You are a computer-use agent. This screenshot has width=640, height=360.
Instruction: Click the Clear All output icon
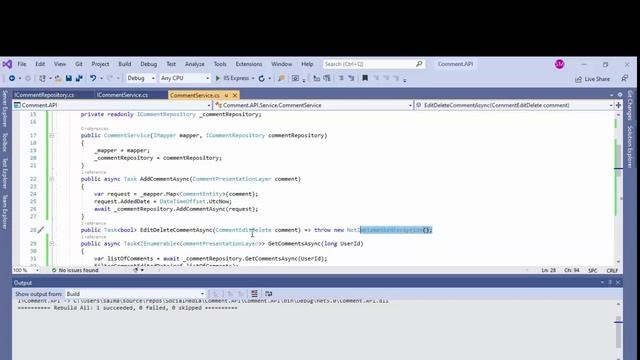coord(254,294)
